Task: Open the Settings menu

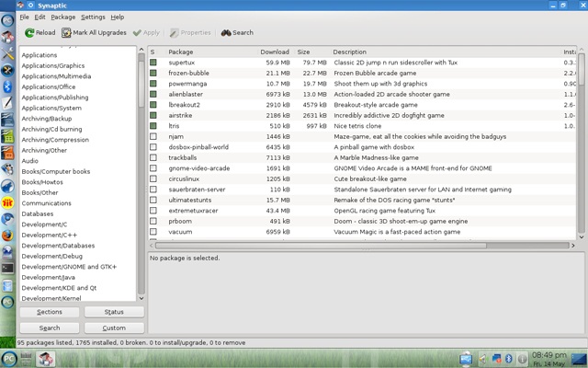Action: point(93,17)
